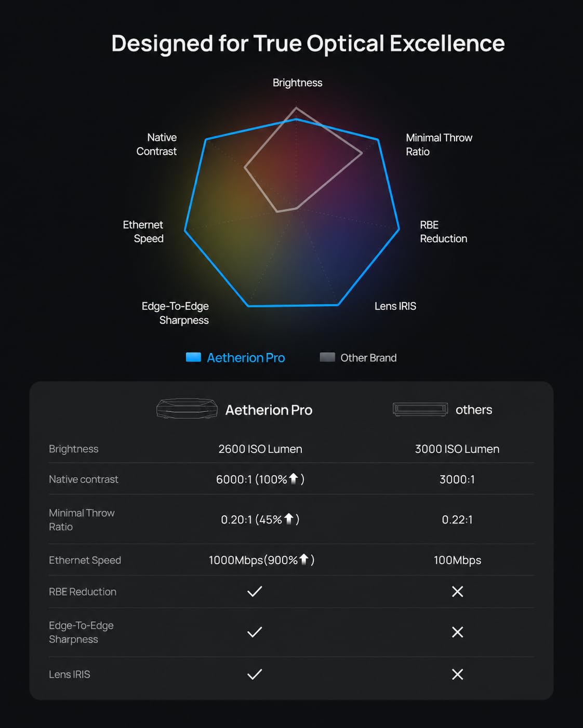Click the others projector outline icon
The image size is (583, 728).
(x=420, y=409)
